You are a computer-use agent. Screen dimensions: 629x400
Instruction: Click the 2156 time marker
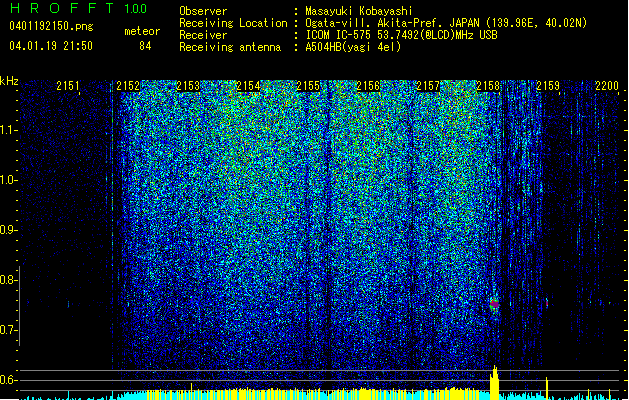tap(368, 86)
